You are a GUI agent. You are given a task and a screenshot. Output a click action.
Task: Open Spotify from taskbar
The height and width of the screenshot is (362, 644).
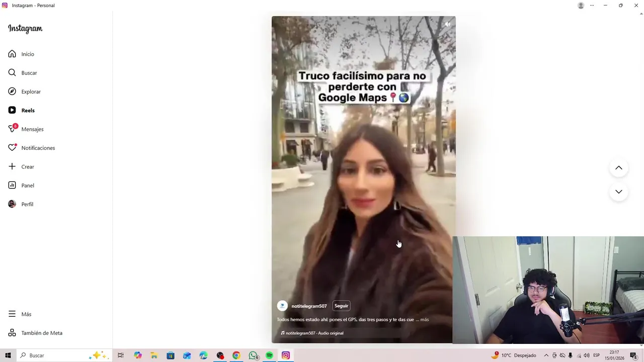269,355
